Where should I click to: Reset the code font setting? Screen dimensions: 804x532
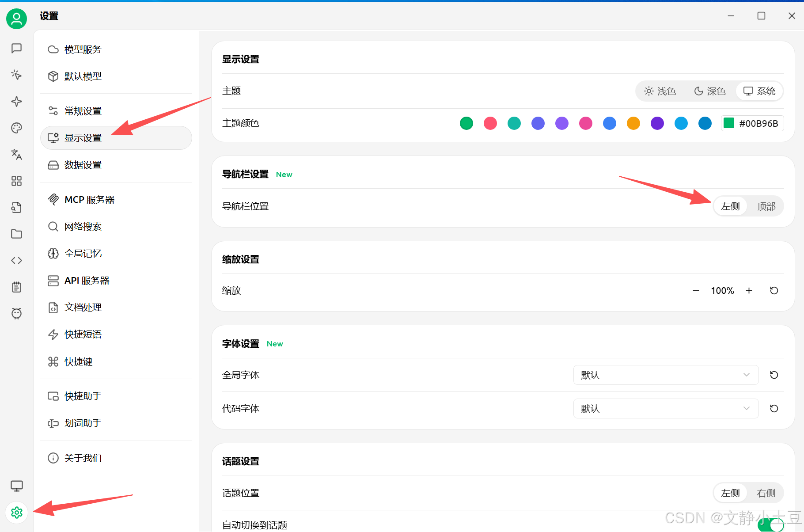point(774,409)
